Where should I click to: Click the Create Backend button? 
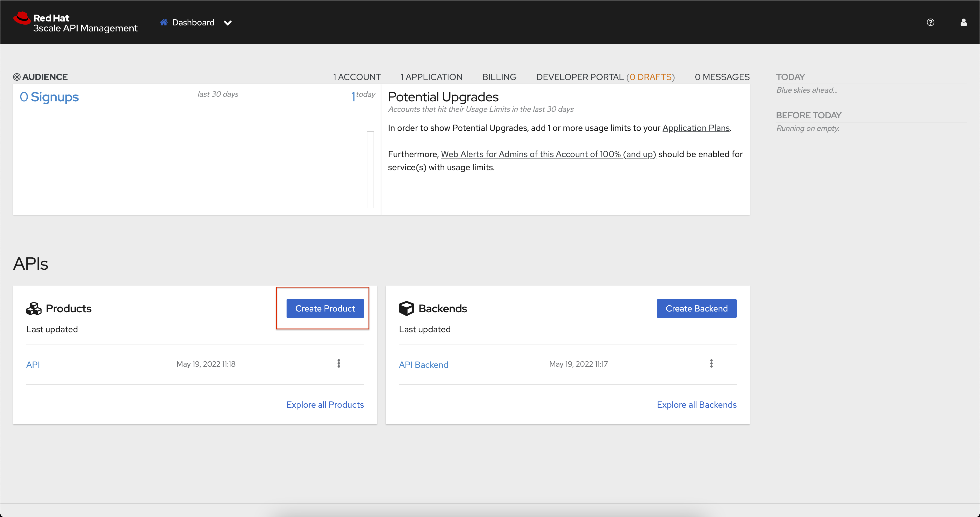[696, 308]
